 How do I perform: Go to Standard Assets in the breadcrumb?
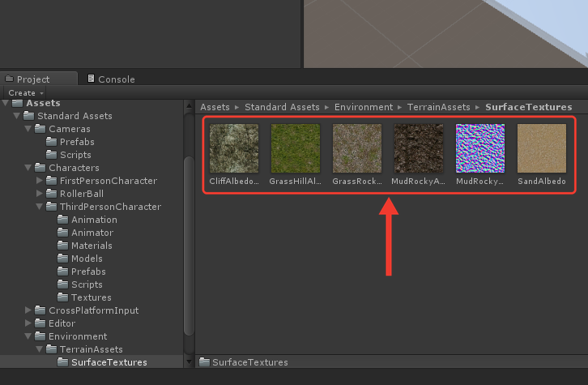[282, 107]
